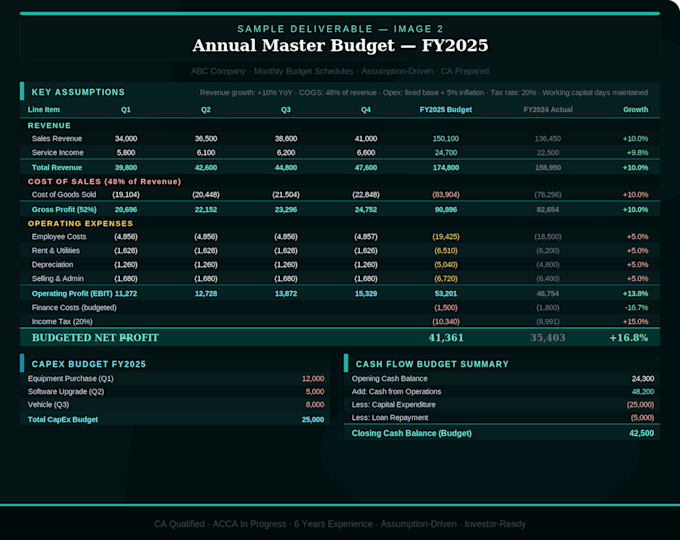
Task: Click the "OPERATING EXPENSES" section heading
Action: tap(80, 224)
